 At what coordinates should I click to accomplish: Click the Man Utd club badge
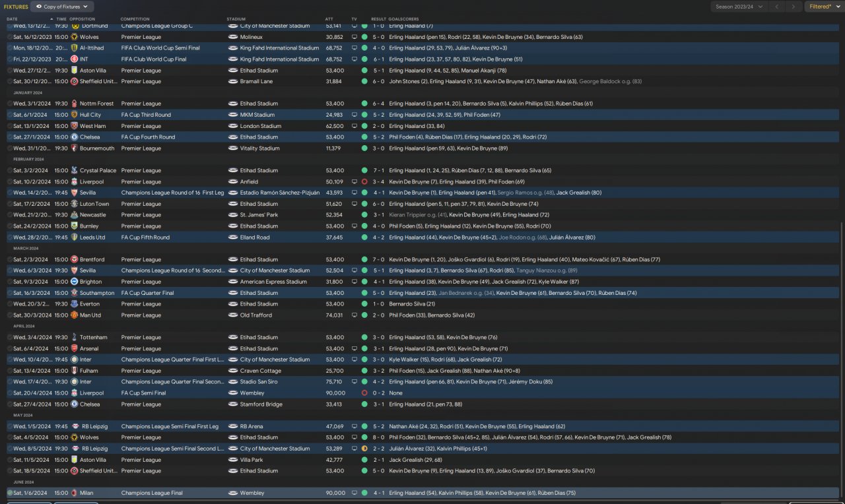(75, 315)
